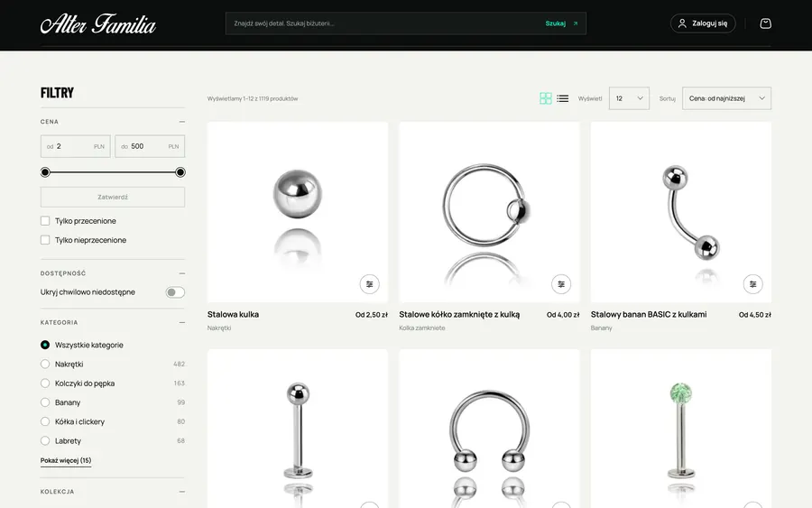The height and width of the screenshot is (508, 812).
Task: Open Stalowy banan BASIC z kulkami title
Action: (649, 314)
